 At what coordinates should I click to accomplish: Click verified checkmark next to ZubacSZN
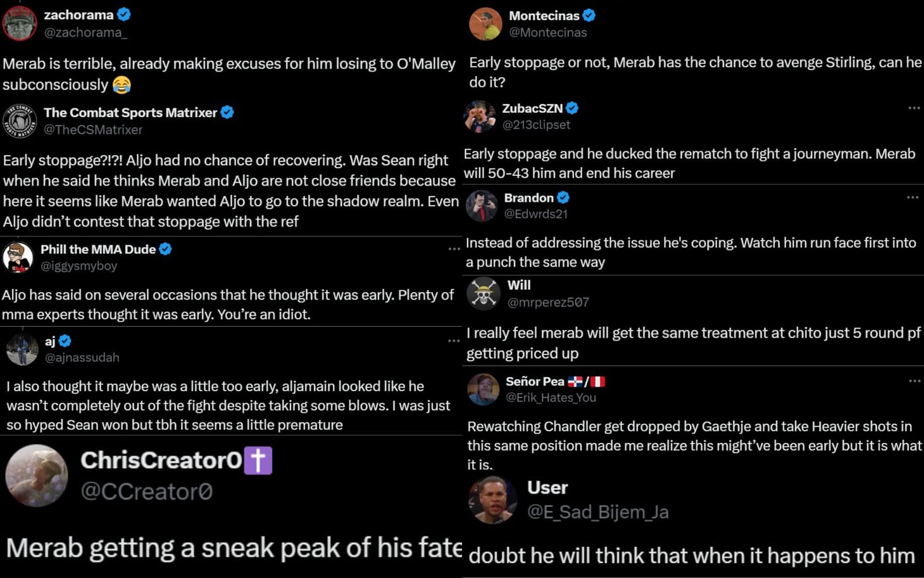572,108
